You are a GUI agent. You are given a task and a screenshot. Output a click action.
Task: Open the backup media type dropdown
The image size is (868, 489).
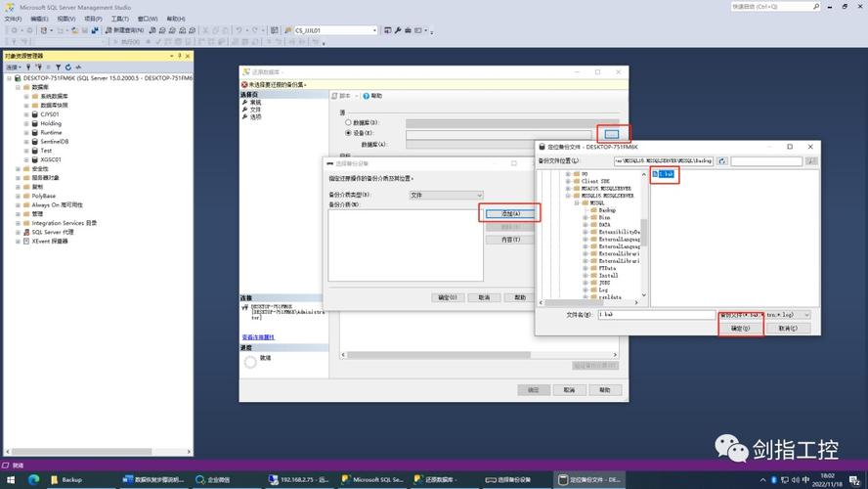[444, 196]
